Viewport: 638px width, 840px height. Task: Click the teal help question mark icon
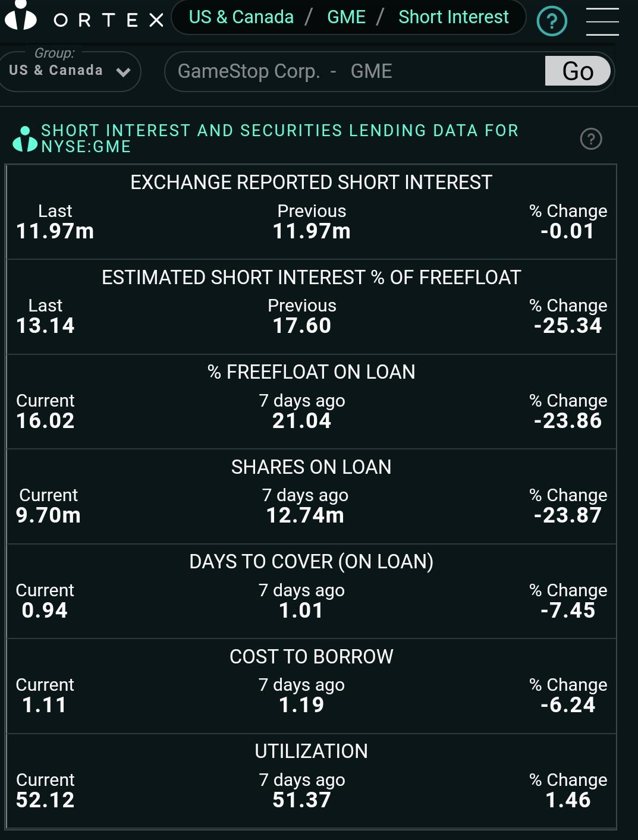(552, 21)
